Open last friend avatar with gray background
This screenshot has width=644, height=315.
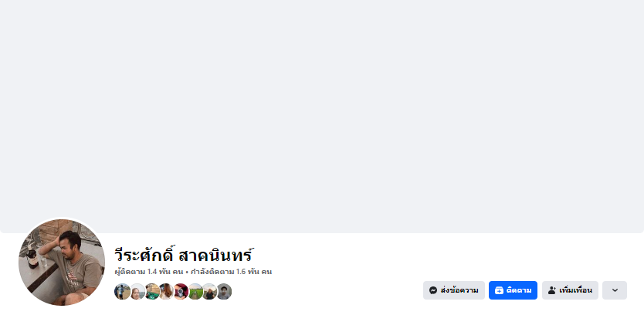click(224, 292)
